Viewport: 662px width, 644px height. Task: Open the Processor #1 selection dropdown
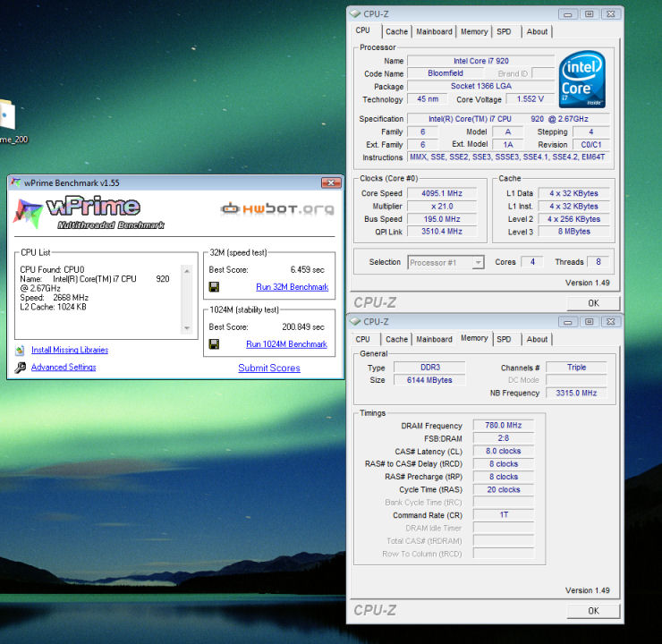478,262
